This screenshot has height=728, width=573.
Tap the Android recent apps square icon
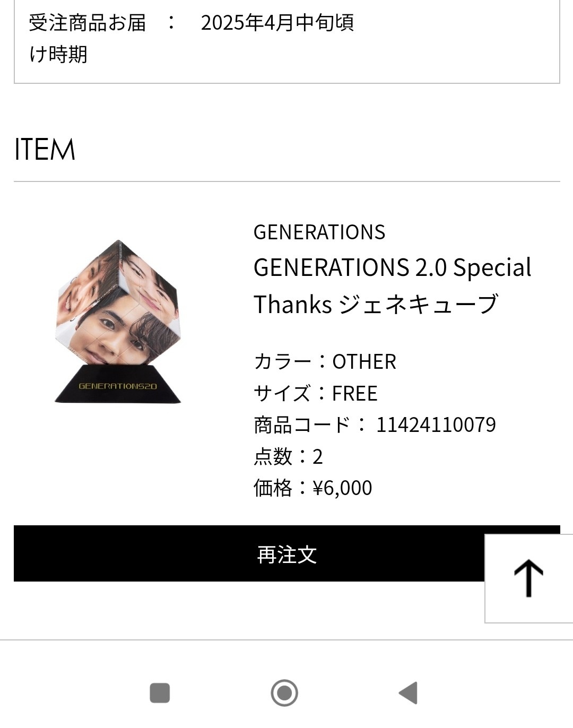click(160, 693)
